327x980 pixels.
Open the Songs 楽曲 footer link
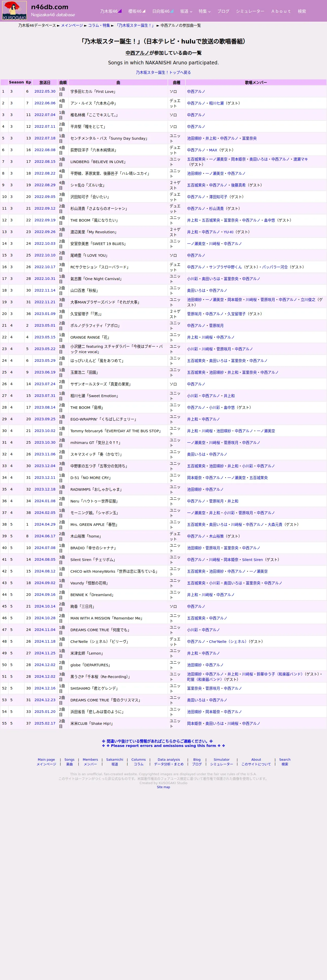click(x=69, y=762)
